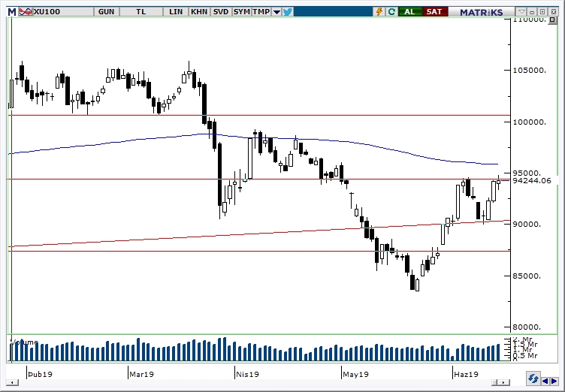
Task: Click the Nis19 date axis label
Action: click(247, 374)
